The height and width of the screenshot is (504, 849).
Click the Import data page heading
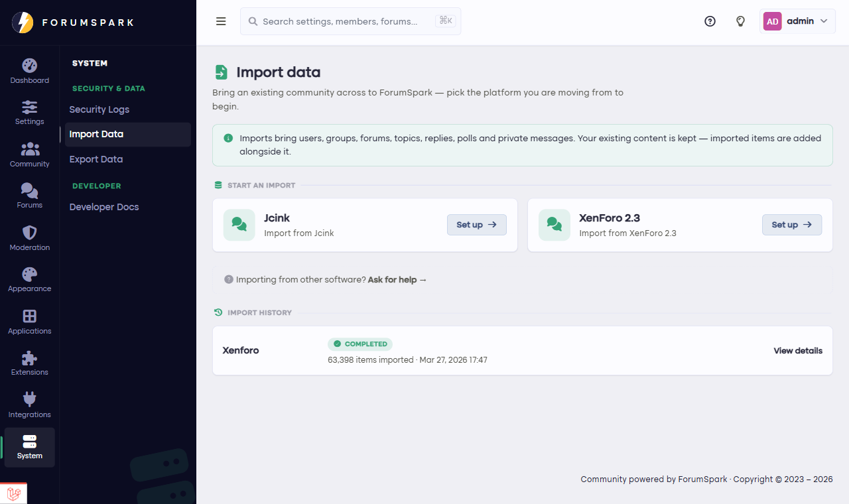(x=279, y=72)
